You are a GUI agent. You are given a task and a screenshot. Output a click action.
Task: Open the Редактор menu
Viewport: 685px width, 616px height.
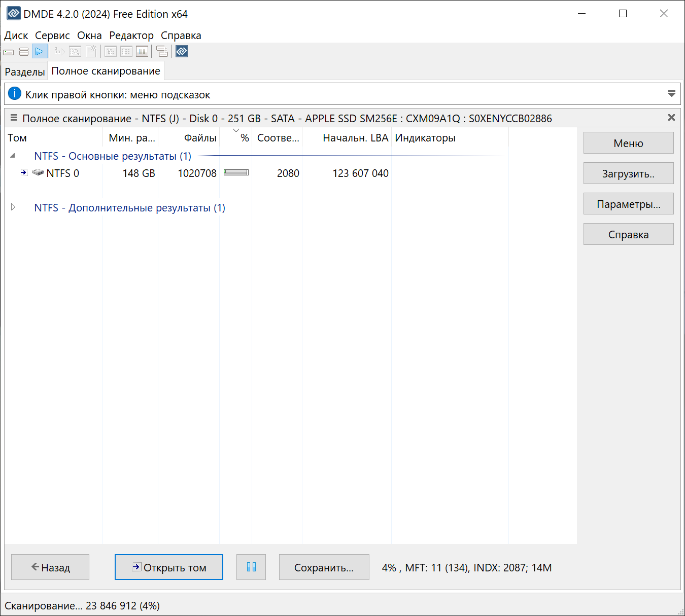point(131,35)
